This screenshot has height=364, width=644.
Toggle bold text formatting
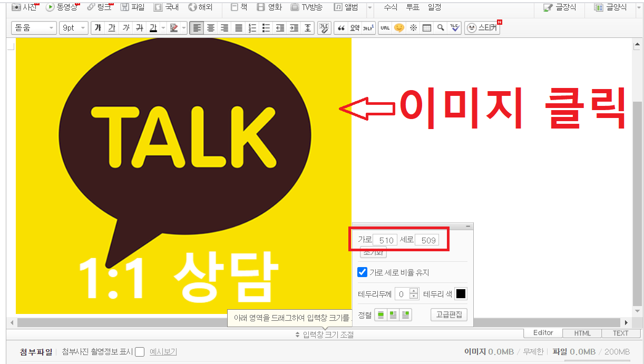(x=97, y=28)
